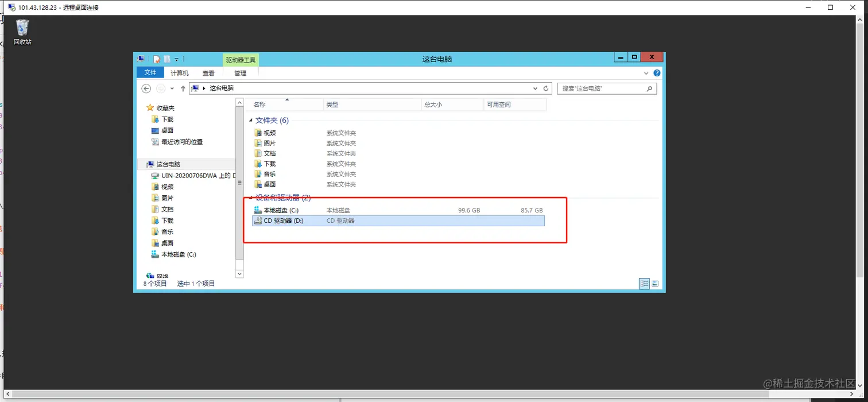Click the navigation pane scroll-down arrow
This screenshot has width=868, height=402.
pos(240,275)
